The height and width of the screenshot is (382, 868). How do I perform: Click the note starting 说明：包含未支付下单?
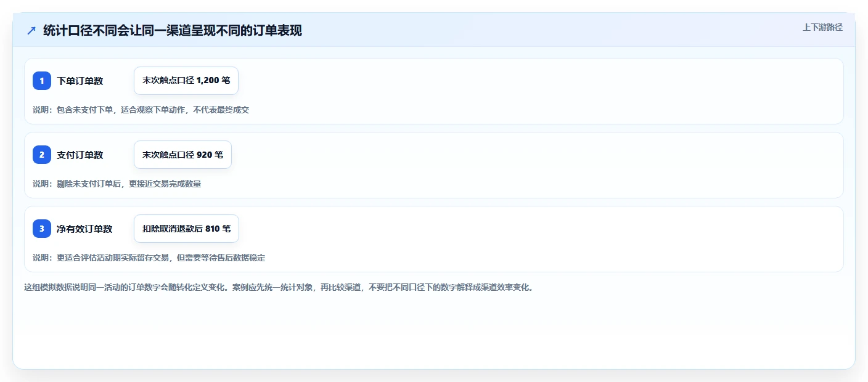pyautogui.click(x=141, y=110)
